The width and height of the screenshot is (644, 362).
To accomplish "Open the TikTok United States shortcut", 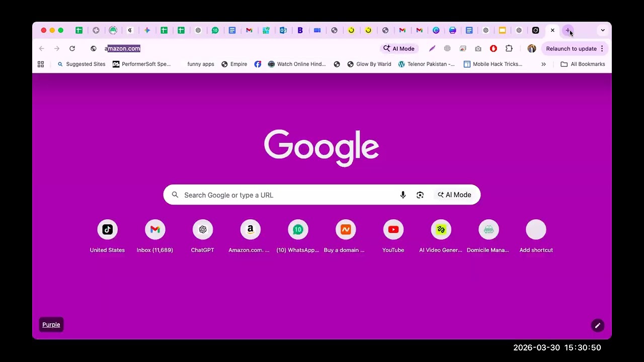I will click(107, 236).
